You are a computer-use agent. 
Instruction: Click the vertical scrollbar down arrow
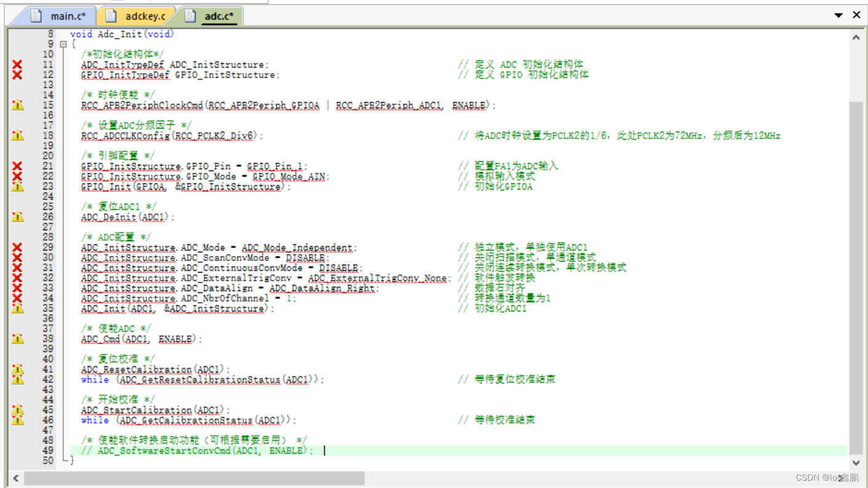[856, 462]
